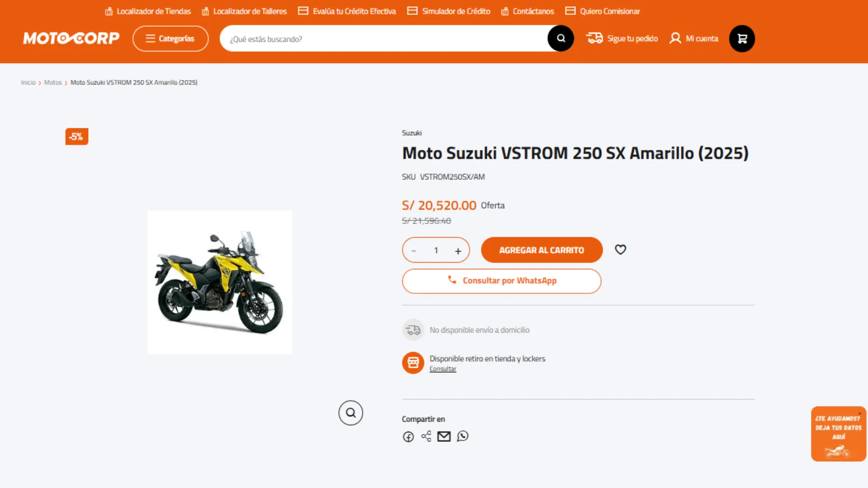Open the Categorías menu
868x488 pixels.
(170, 38)
